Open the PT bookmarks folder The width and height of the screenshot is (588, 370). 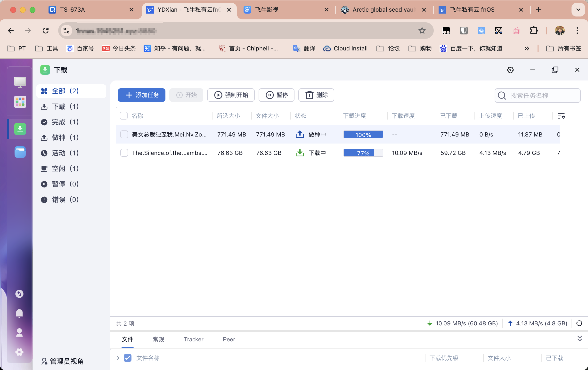16,48
